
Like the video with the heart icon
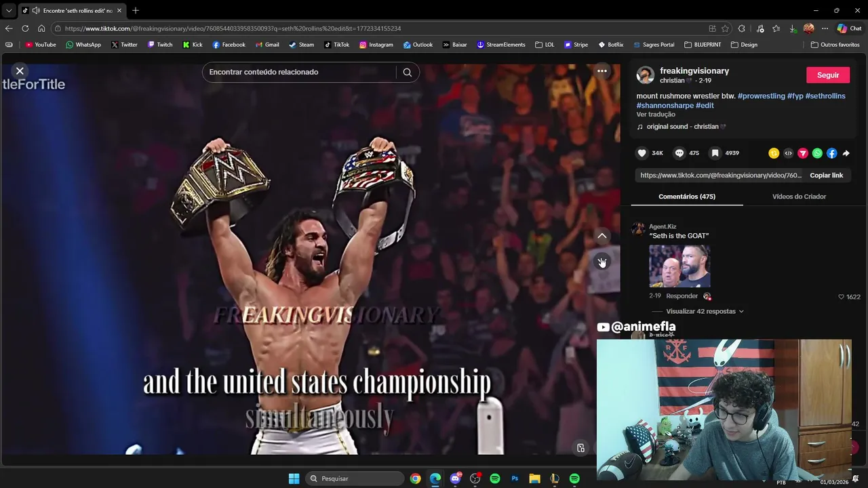[642, 153]
